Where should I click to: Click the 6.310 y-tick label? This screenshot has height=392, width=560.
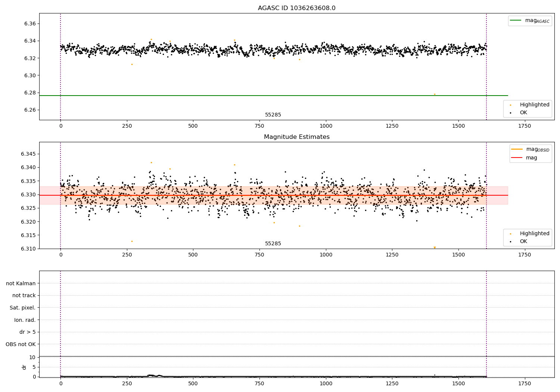click(28, 249)
